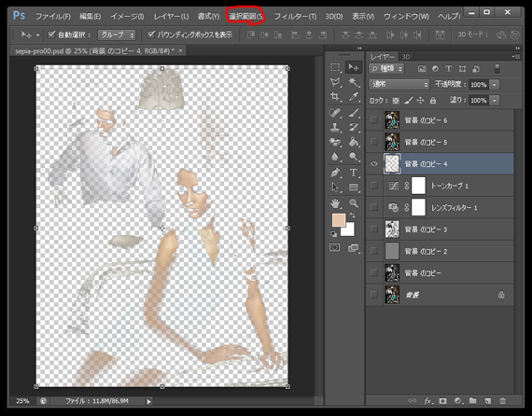532x416 pixels.
Task: Open the opacity 100% dropdown arrow
Action: pyautogui.click(x=495, y=85)
